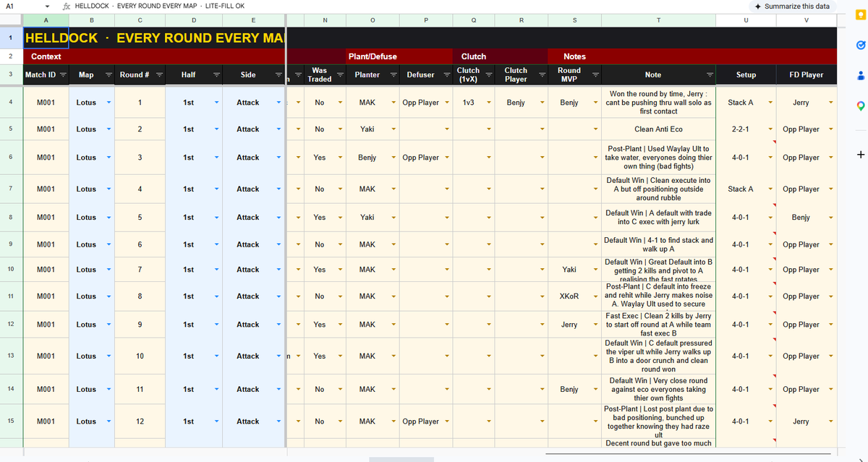The image size is (868, 462).
Task: Open the filter icon on Round # header
Action: click(159, 74)
